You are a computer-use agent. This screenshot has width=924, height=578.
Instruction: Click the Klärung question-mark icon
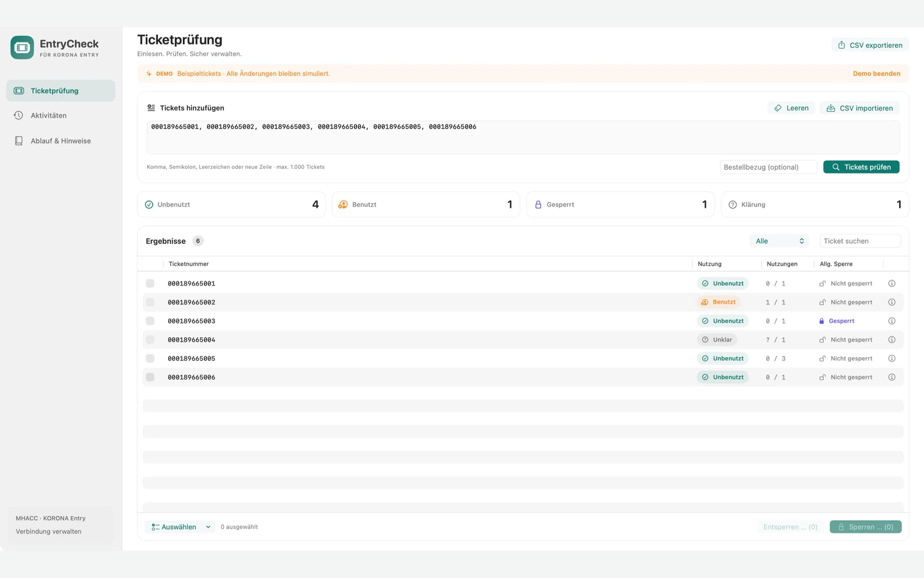(x=733, y=205)
